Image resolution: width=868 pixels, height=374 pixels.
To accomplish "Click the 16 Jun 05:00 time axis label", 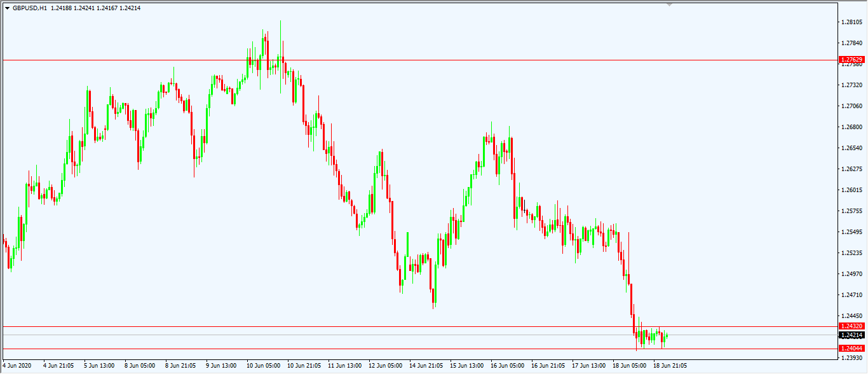I will tap(508, 366).
